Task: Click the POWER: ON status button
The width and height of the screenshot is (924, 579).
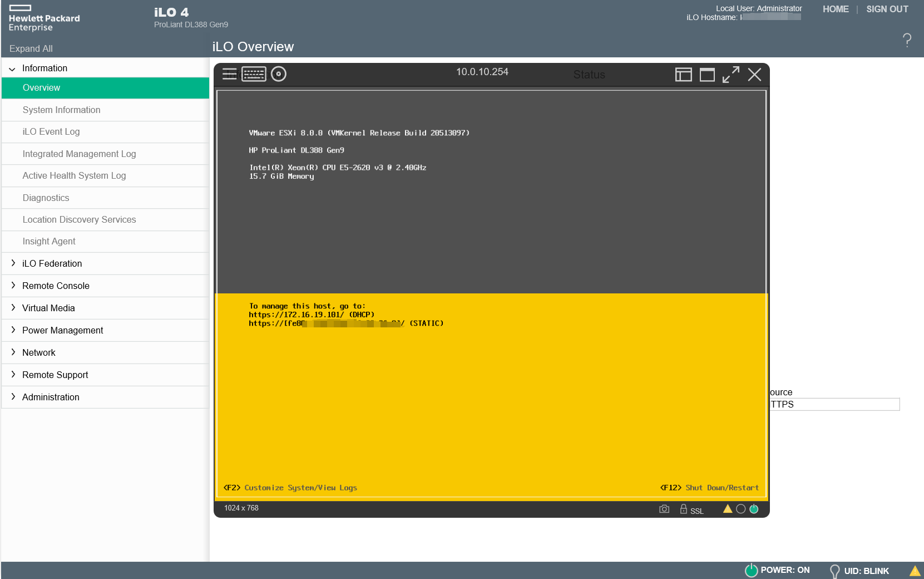Action: click(777, 570)
